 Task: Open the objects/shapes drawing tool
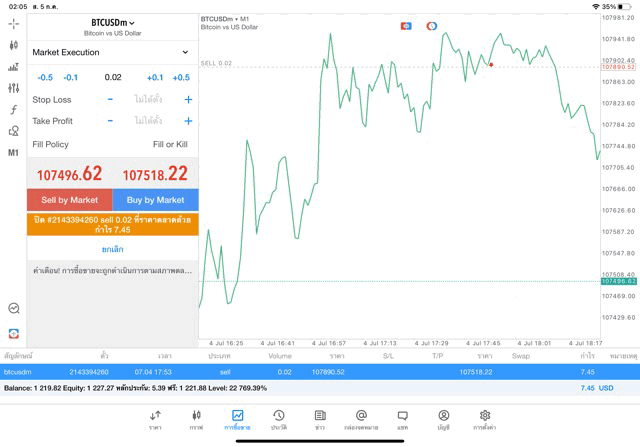coord(14,131)
